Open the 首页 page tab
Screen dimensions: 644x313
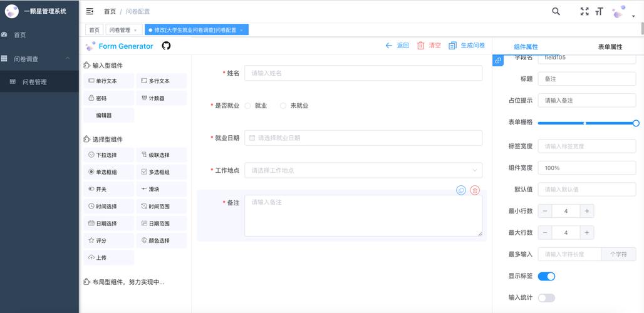coord(95,30)
